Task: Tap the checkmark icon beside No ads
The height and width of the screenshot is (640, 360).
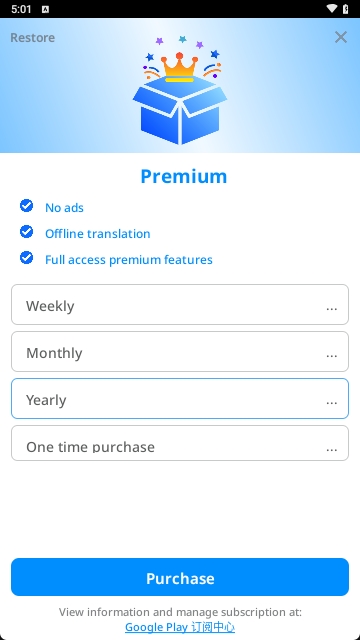Action: coord(27,206)
